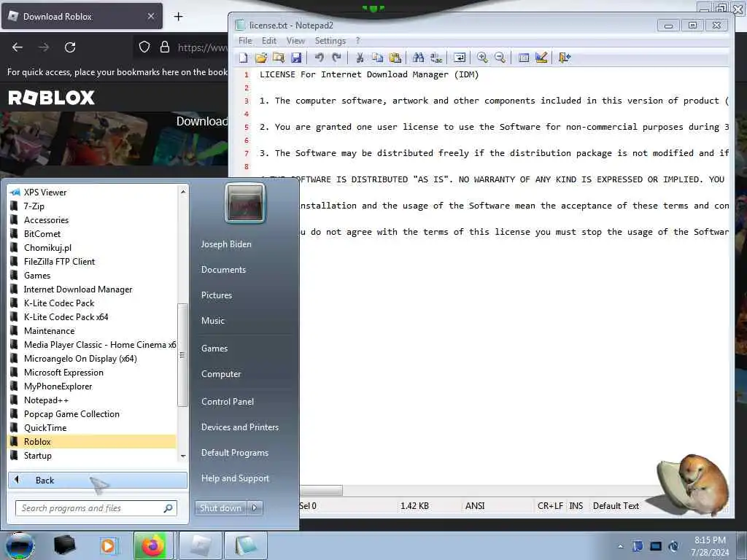
Task: Click the Shut down button
Action: [x=220, y=508]
